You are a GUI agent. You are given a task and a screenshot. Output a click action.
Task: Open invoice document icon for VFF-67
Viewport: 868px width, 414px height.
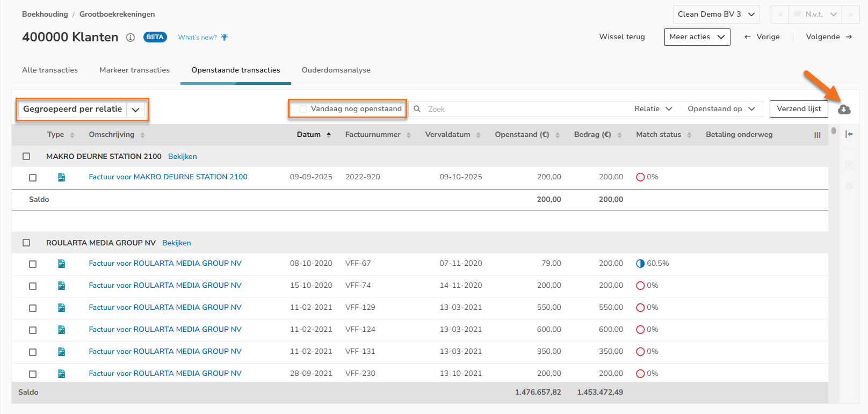[x=61, y=264]
